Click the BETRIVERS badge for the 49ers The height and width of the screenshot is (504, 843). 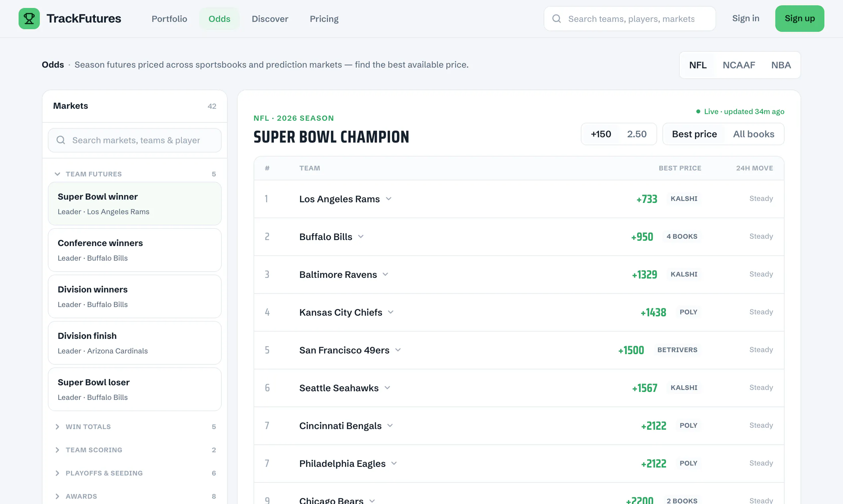[677, 350]
